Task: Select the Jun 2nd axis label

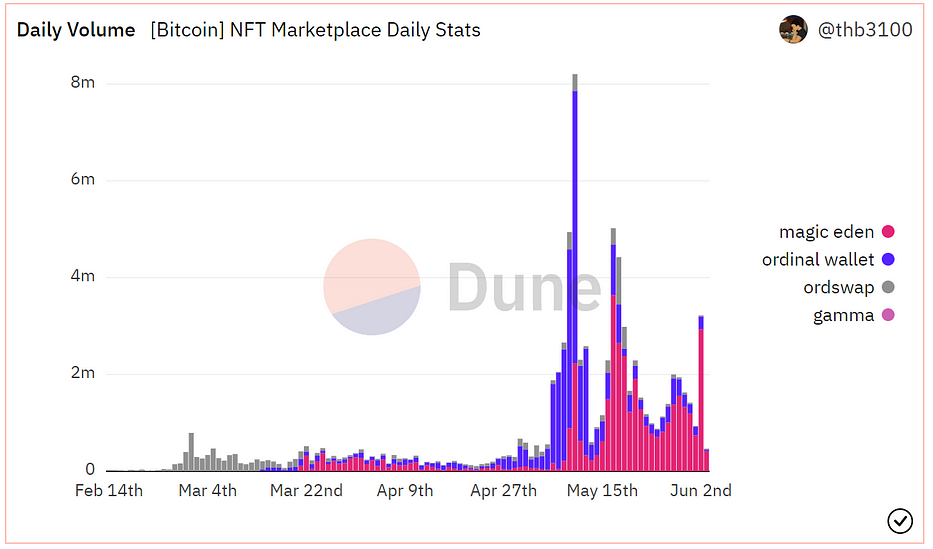Action: coord(701,491)
